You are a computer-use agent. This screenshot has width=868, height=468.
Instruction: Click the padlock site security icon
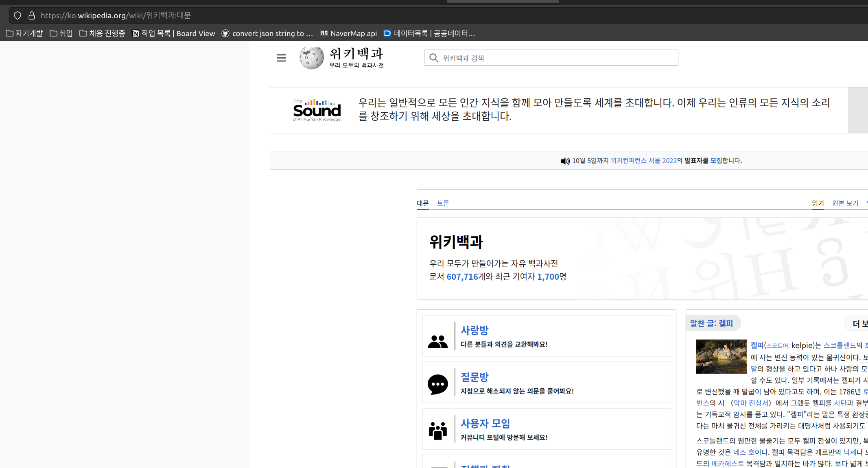[31, 15]
